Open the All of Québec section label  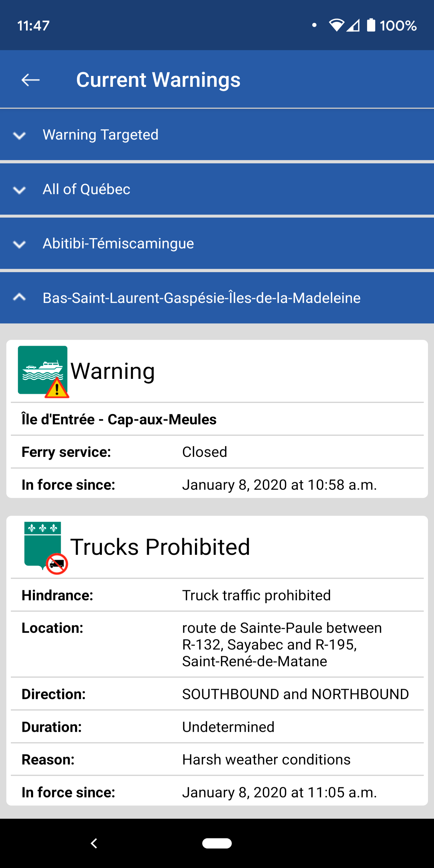(86, 189)
